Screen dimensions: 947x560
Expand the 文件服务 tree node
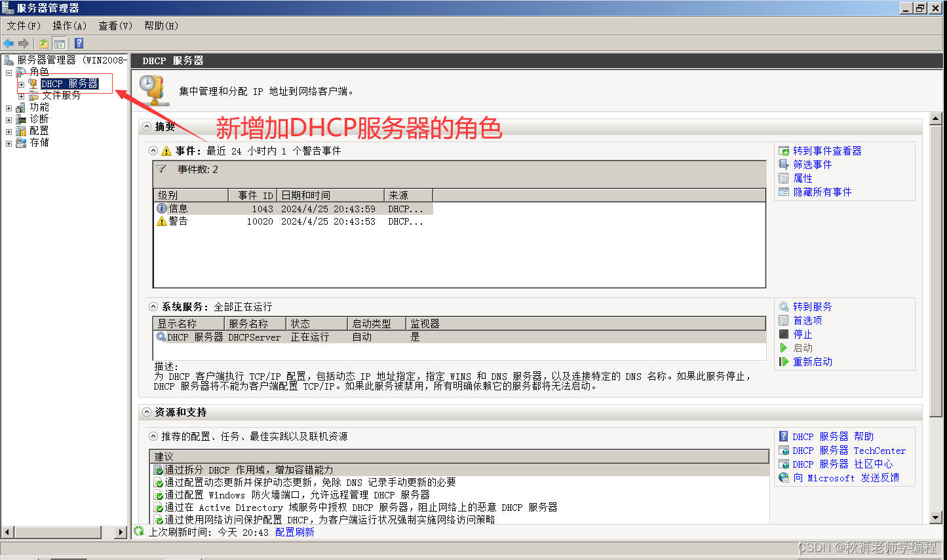point(21,96)
